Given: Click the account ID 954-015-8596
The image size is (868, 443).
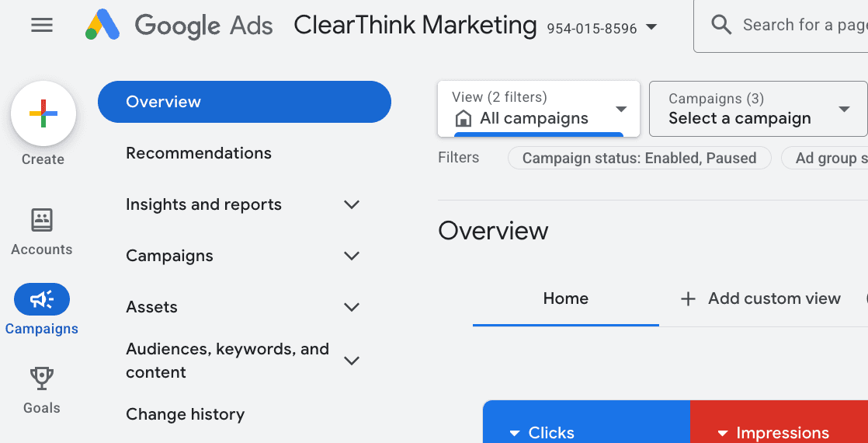Looking at the screenshot, I should [x=592, y=28].
